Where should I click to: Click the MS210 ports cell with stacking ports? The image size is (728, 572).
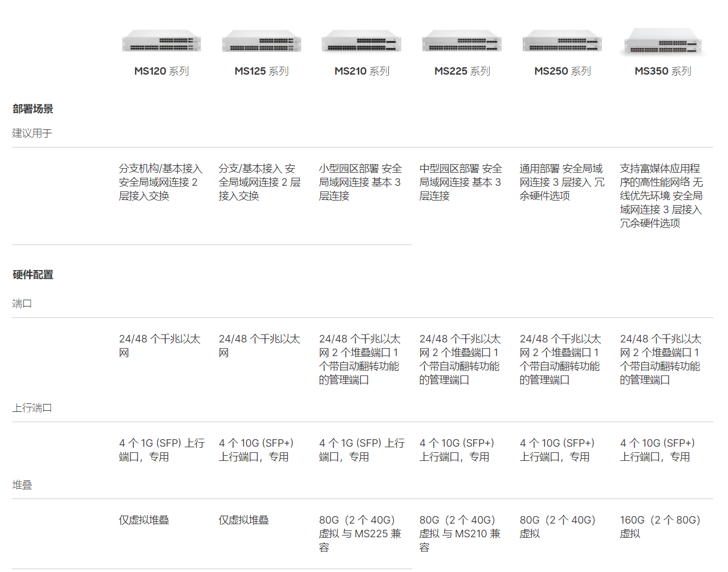(x=360, y=359)
